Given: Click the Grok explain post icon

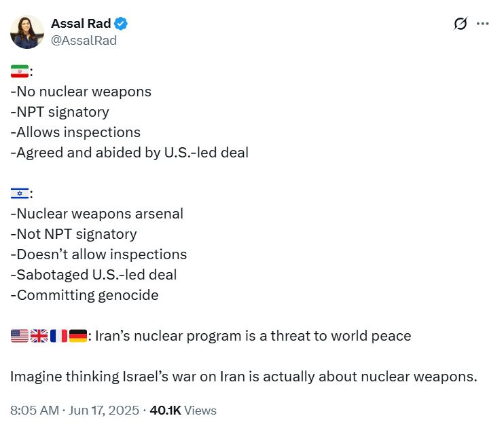Looking at the screenshot, I should click(x=461, y=24).
